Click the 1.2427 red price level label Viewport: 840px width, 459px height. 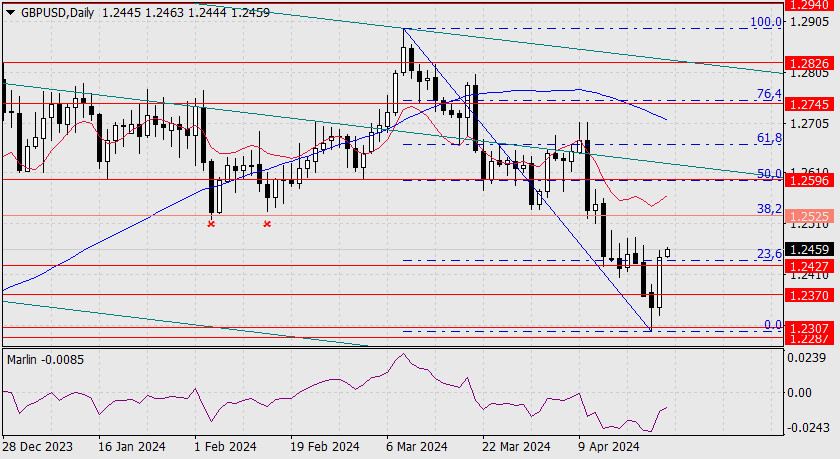pyautogui.click(x=809, y=266)
